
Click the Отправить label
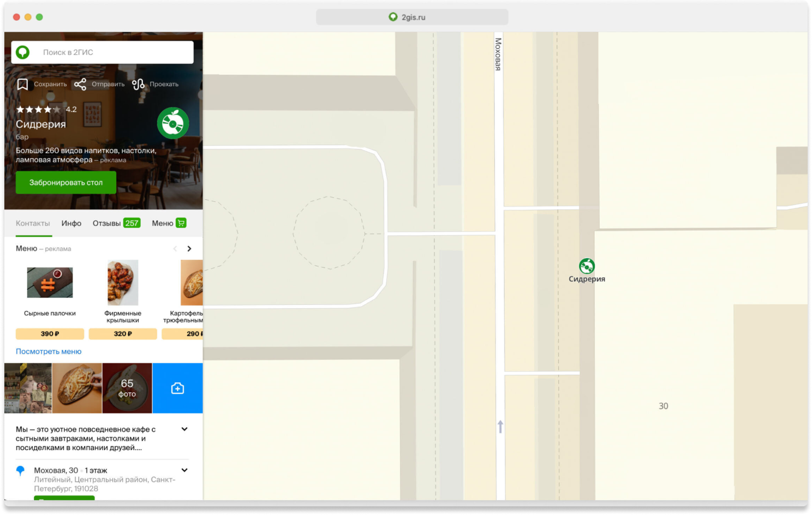point(108,85)
